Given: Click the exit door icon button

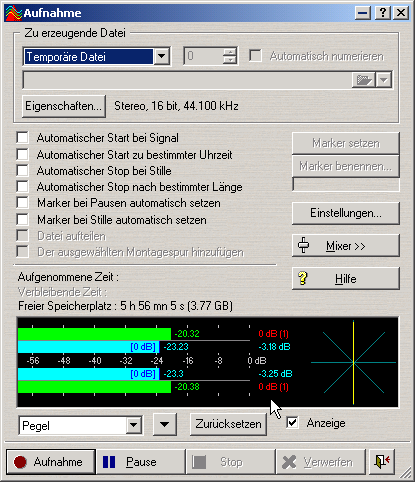Looking at the screenshot, I should coord(382,462).
